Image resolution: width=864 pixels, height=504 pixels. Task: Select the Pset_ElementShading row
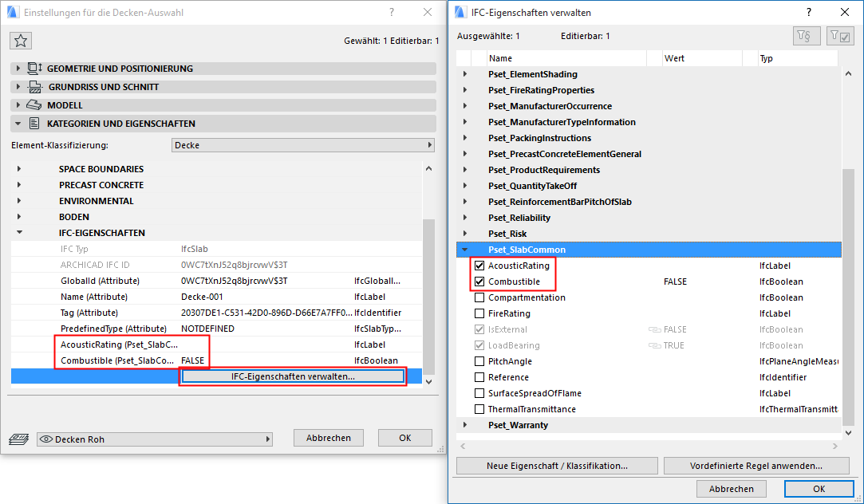click(649, 74)
